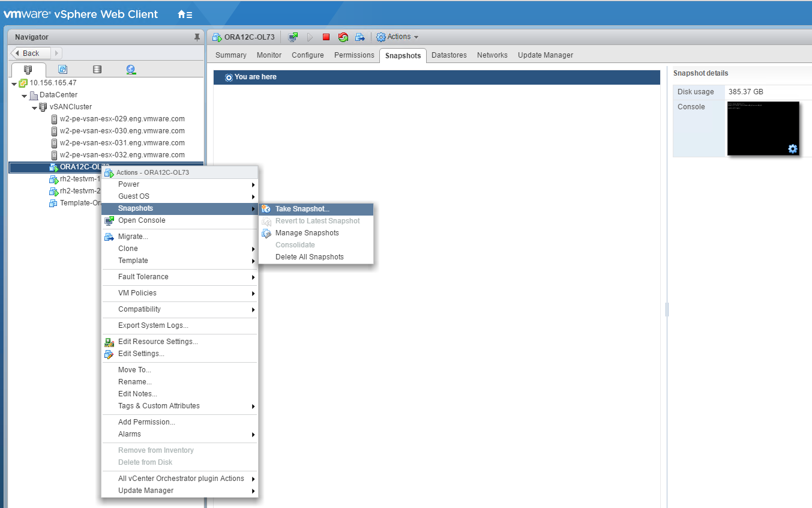Switch to the Networks tab
The height and width of the screenshot is (508, 812).
pyautogui.click(x=492, y=55)
